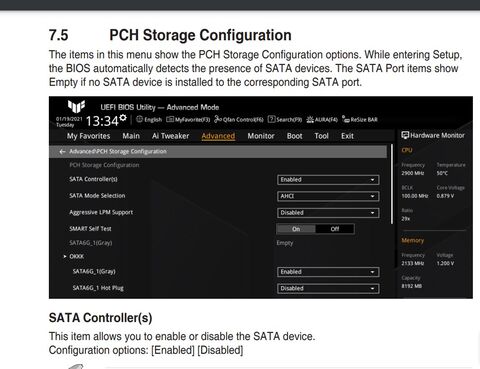The image size is (480, 369).
Task: Open Search(F9) question icon
Action: 272,119
